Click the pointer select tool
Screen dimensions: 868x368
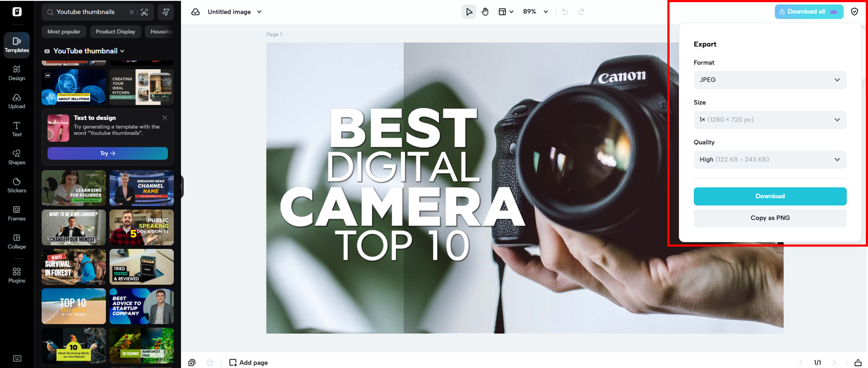pyautogui.click(x=469, y=12)
